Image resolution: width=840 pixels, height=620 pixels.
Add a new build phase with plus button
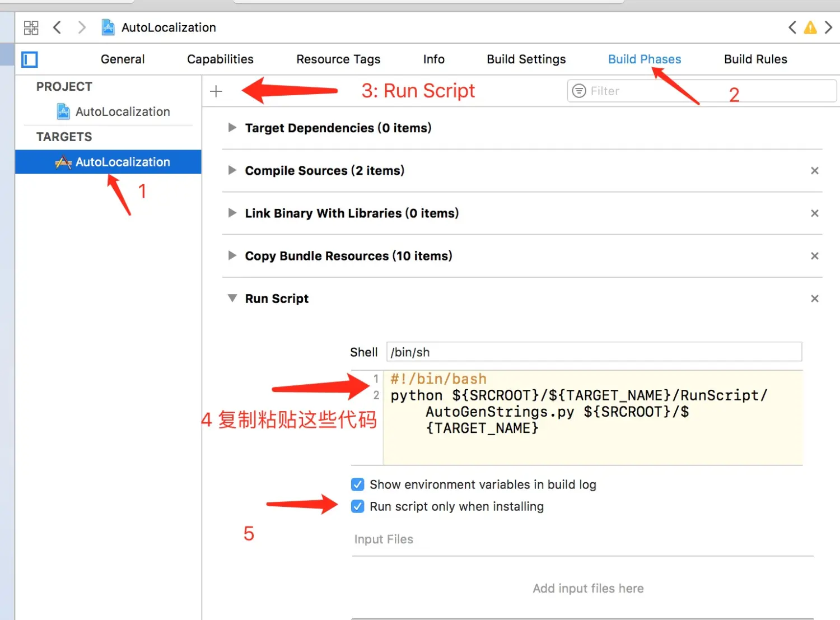click(216, 91)
